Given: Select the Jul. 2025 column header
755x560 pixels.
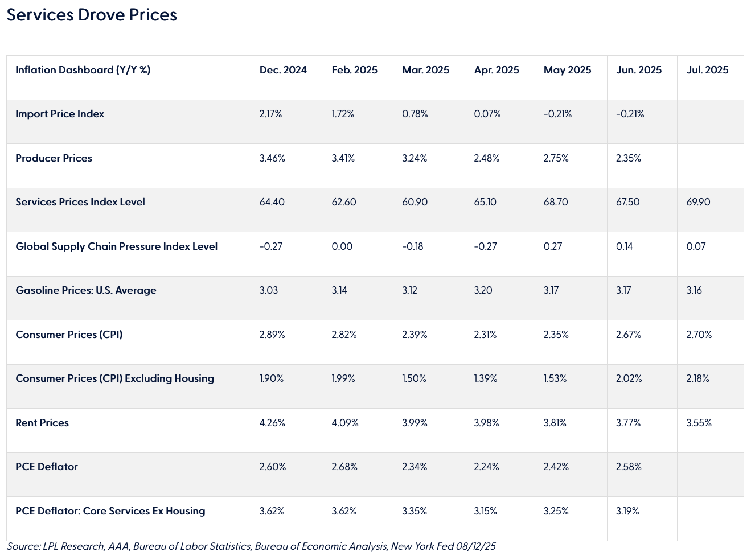Looking at the screenshot, I should click(707, 70).
